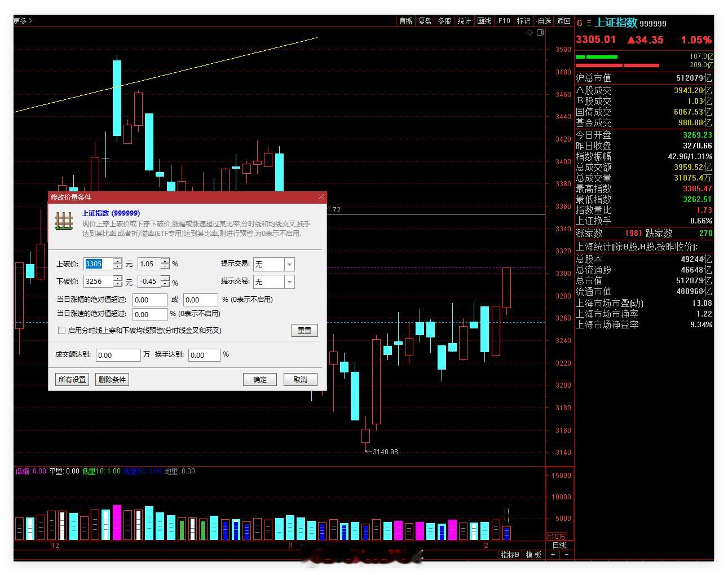The image size is (728, 575).
Task: Click the 昨日收盘 value 3270.66
Action: 698,146
